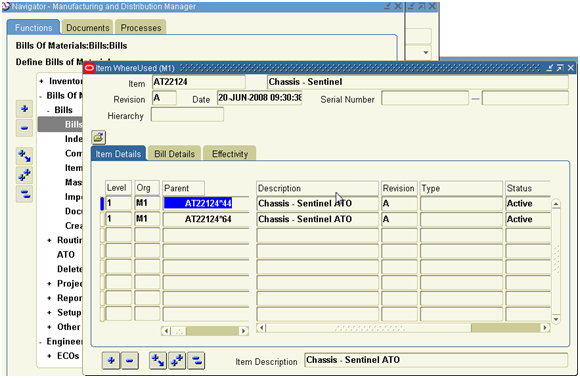The width and height of the screenshot is (580, 378).
Task: Select parent cell AT22124*64
Action: 206,219
